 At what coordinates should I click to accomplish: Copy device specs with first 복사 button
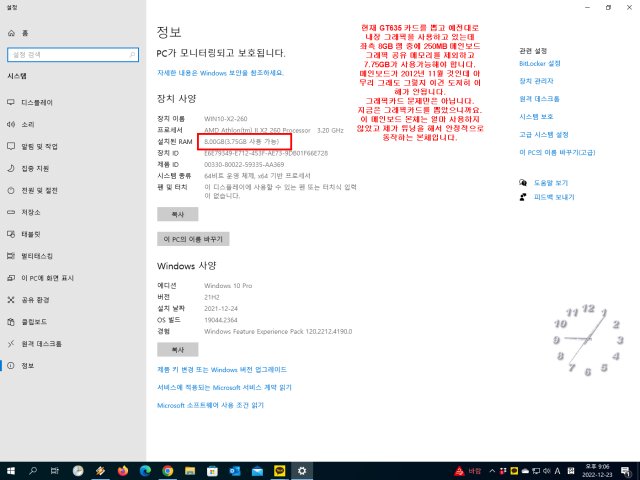(x=178, y=214)
